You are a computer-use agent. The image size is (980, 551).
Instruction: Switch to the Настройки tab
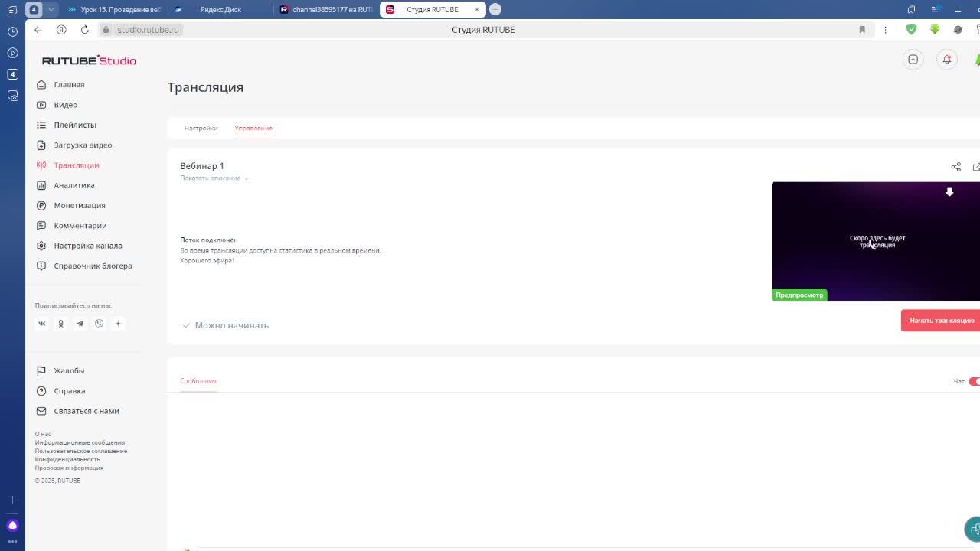click(x=201, y=128)
